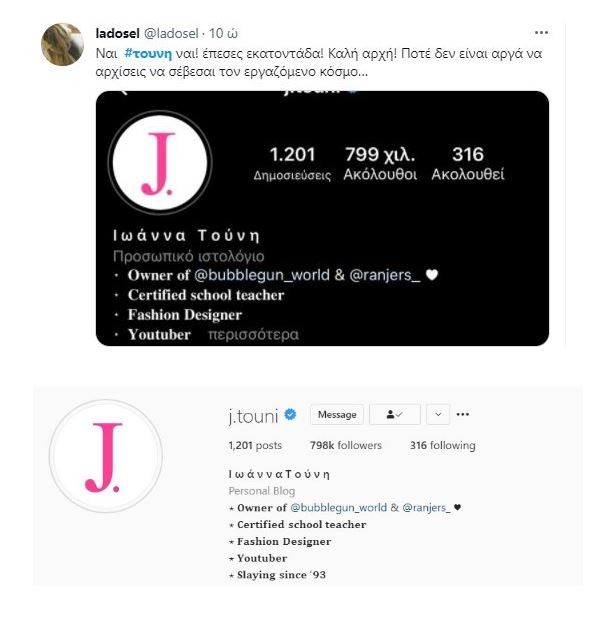Open the @bubblegun_world link in light bio
Image resolution: width=589 pixels, height=618 pixels.
(x=339, y=508)
